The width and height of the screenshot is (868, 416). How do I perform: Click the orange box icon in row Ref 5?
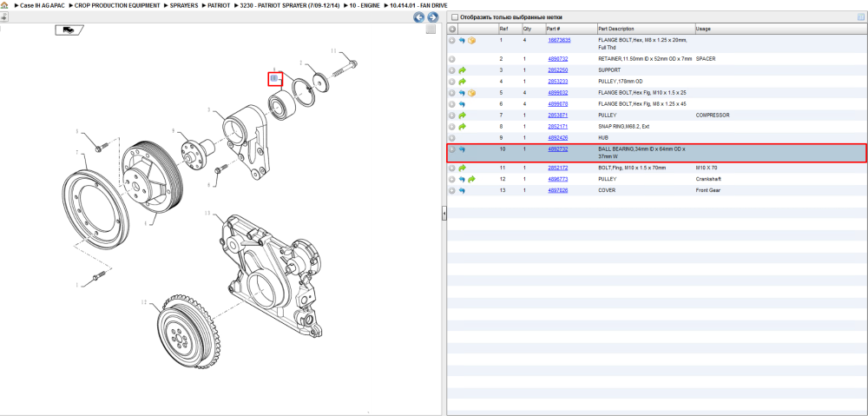pyautogui.click(x=471, y=93)
